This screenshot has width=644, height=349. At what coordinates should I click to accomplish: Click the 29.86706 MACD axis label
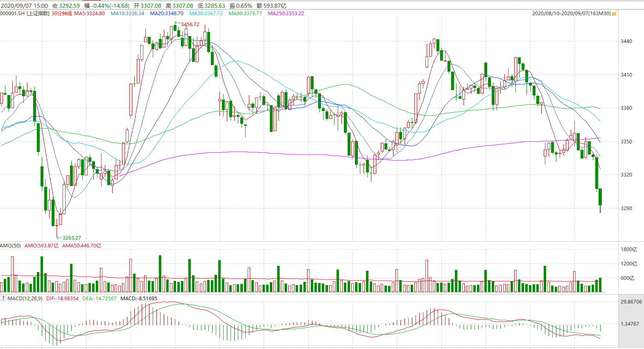click(631, 302)
